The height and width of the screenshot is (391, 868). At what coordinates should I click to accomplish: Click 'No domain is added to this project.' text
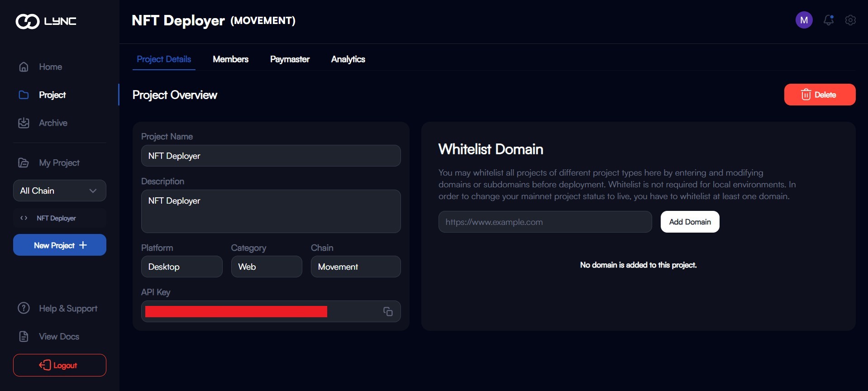click(638, 265)
